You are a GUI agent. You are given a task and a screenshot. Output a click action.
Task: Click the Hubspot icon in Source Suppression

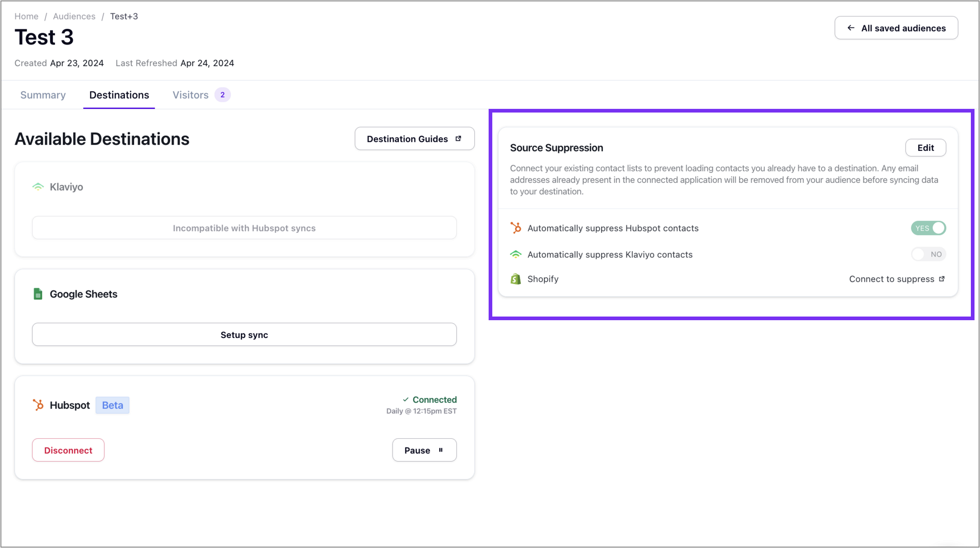(x=516, y=228)
